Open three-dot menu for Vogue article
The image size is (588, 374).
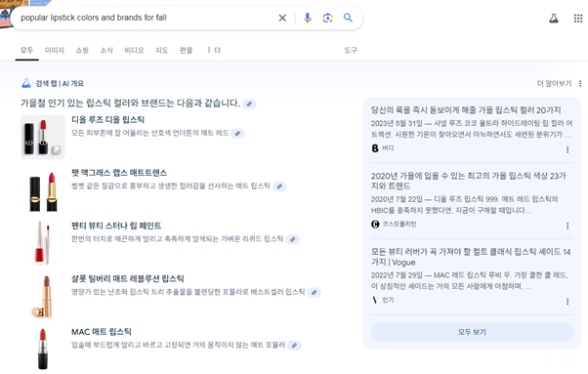(x=567, y=302)
